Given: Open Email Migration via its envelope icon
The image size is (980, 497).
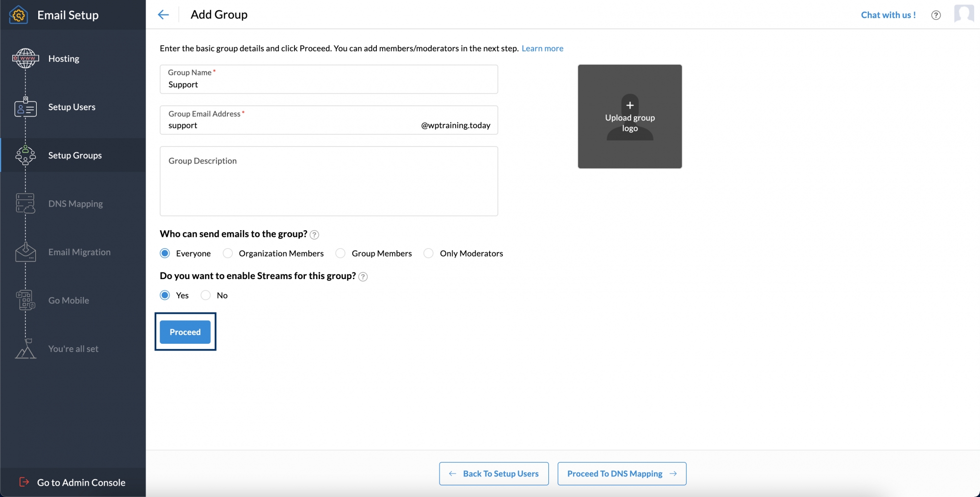Looking at the screenshot, I should click(24, 252).
